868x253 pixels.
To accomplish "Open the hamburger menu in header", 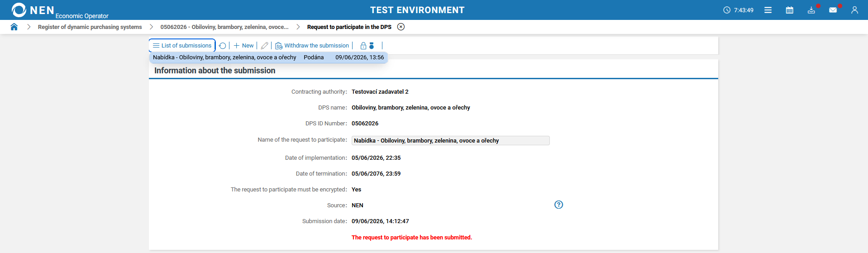I will pos(768,10).
